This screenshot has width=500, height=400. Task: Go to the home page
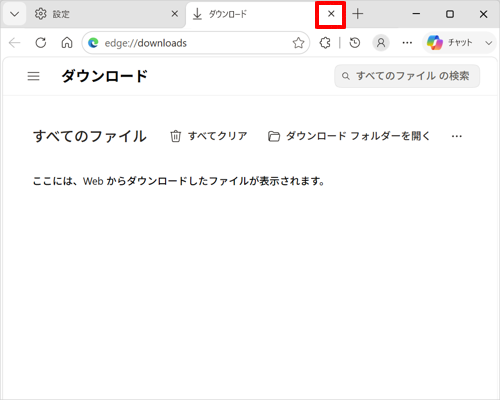point(67,43)
